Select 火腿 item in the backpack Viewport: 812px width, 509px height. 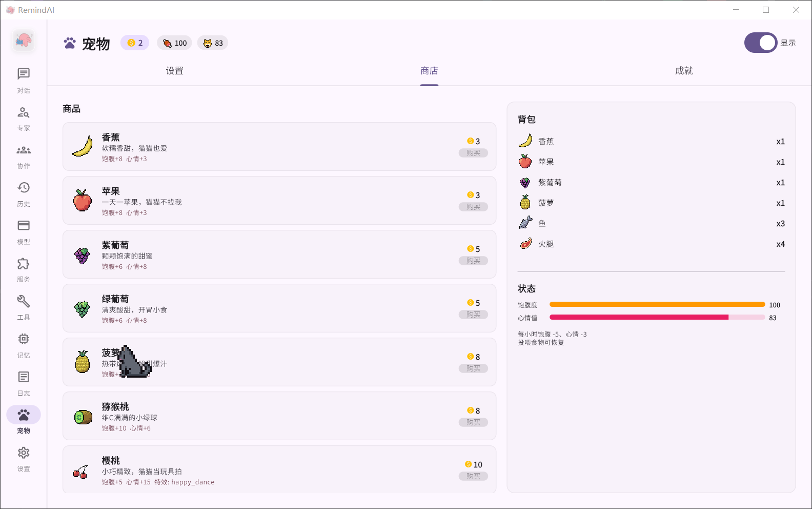point(651,244)
